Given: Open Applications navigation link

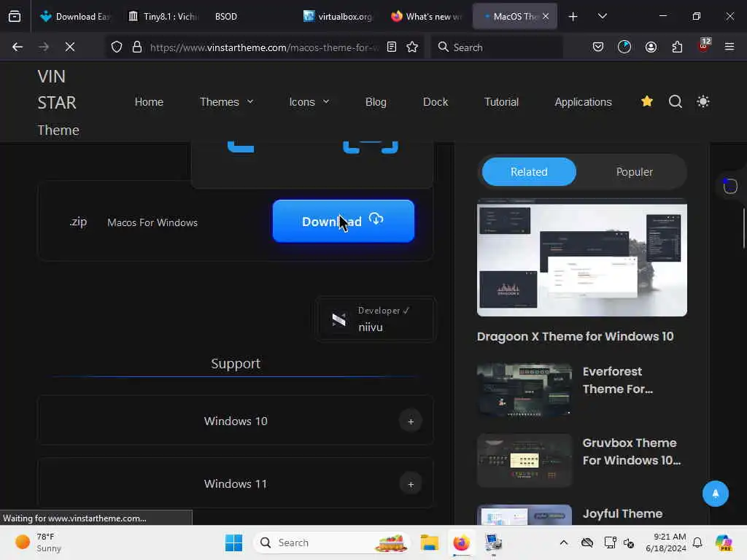Looking at the screenshot, I should click(x=583, y=102).
